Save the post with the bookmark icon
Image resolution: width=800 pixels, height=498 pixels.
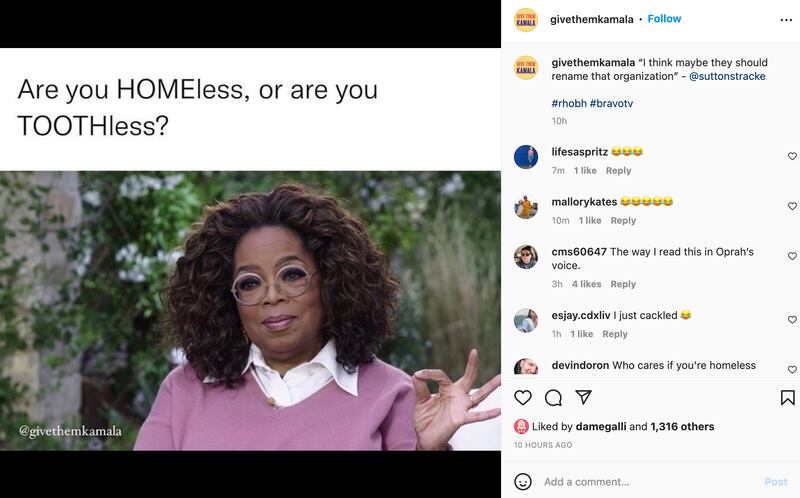(x=787, y=397)
